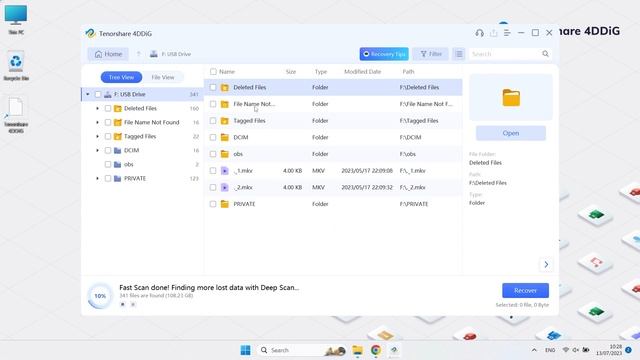This screenshot has width=640, height=360.
Task: Select the Tagged Files tree item
Action: pos(140,136)
